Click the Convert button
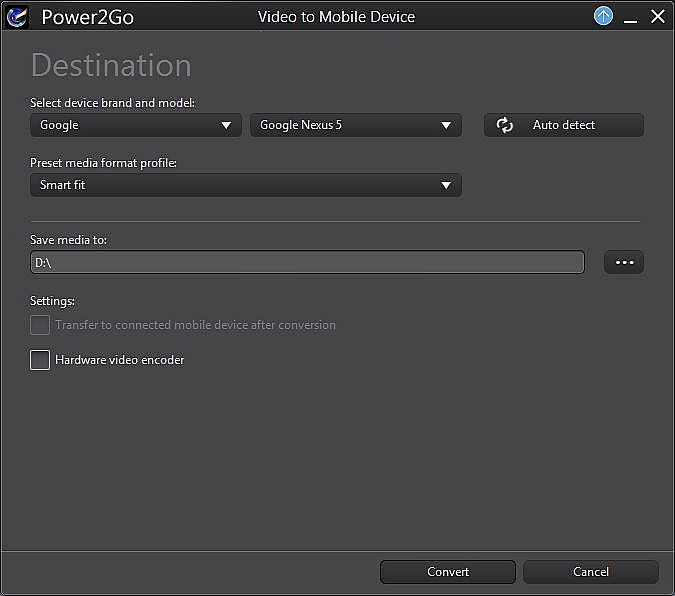The image size is (675, 596). (x=448, y=572)
